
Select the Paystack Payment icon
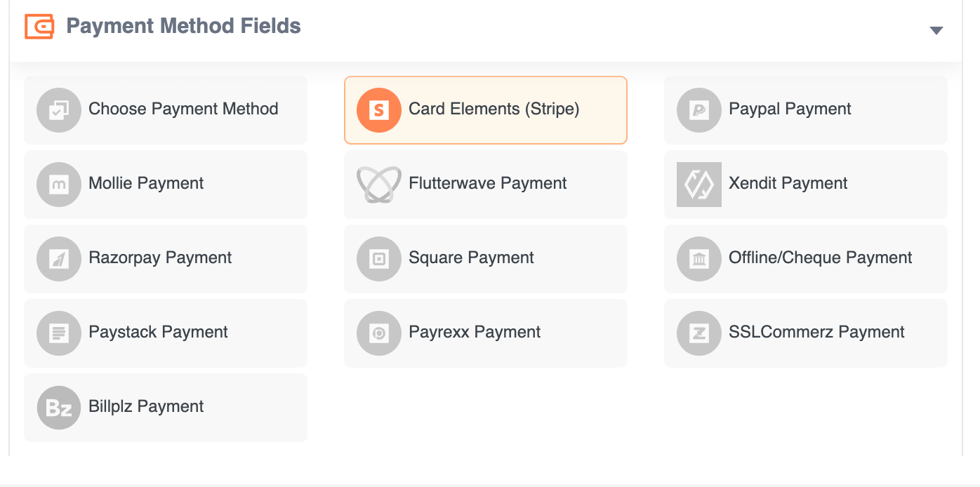[59, 333]
